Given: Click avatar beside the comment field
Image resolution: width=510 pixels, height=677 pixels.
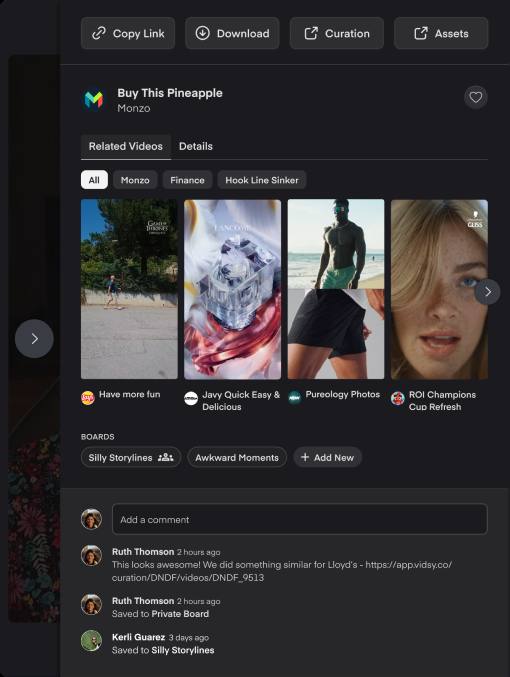Looking at the screenshot, I should click(92, 519).
